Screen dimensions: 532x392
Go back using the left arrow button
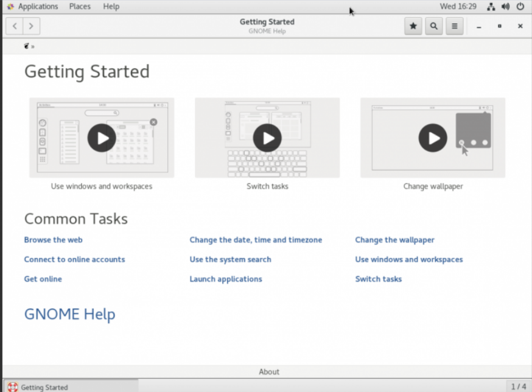coord(15,26)
